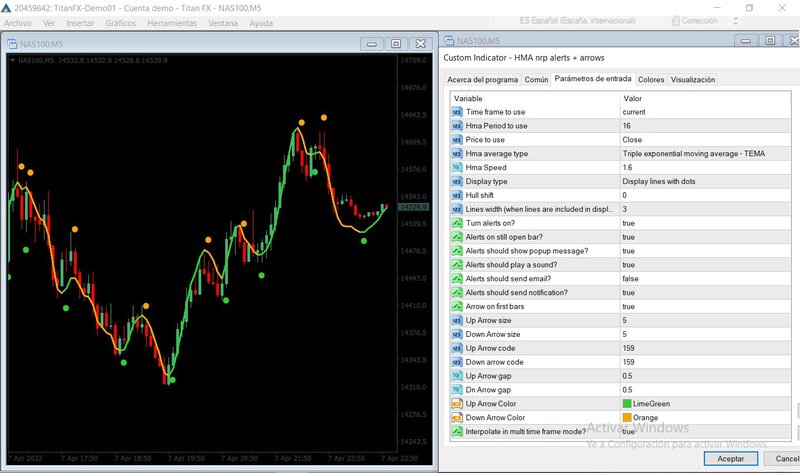This screenshot has width=800, height=473.
Task: Open the Triple exponential moving average value
Action: click(693, 154)
